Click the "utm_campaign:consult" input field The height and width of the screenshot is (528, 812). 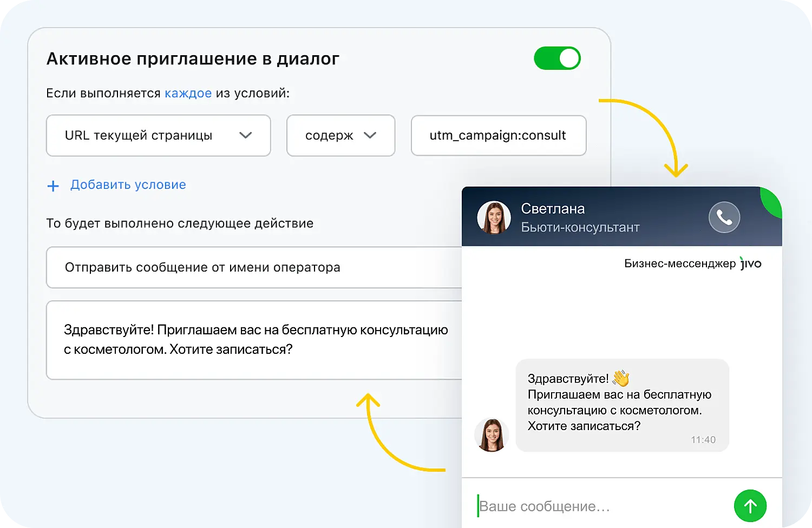(x=498, y=135)
